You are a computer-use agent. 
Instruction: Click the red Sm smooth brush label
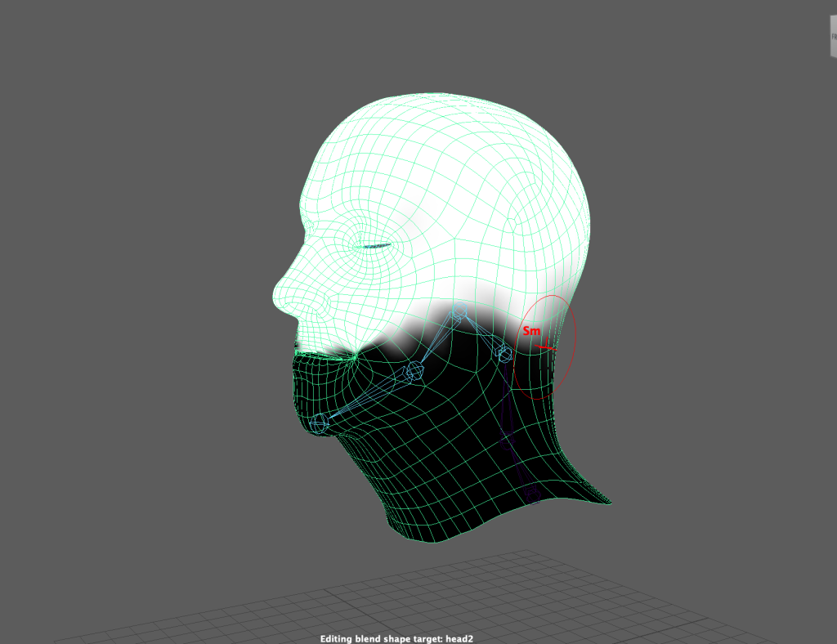(x=531, y=331)
